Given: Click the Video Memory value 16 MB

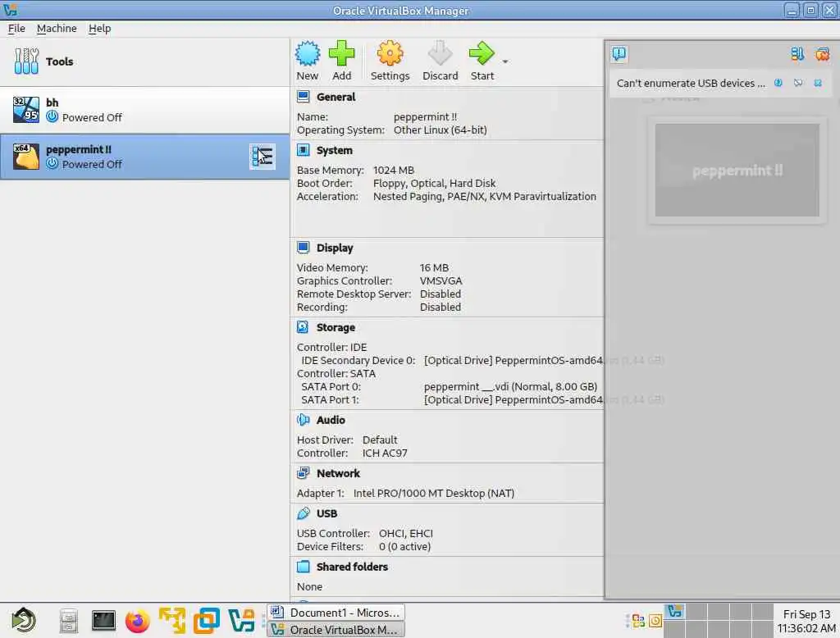Looking at the screenshot, I should tap(434, 268).
